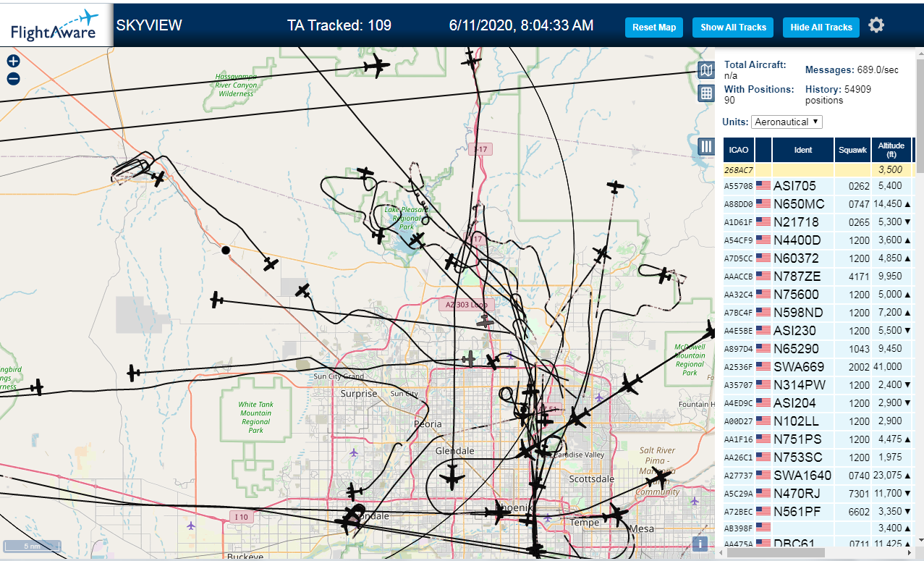This screenshot has height=561, width=924.
Task: Select aircraft N102LL in list
Action: point(819,421)
